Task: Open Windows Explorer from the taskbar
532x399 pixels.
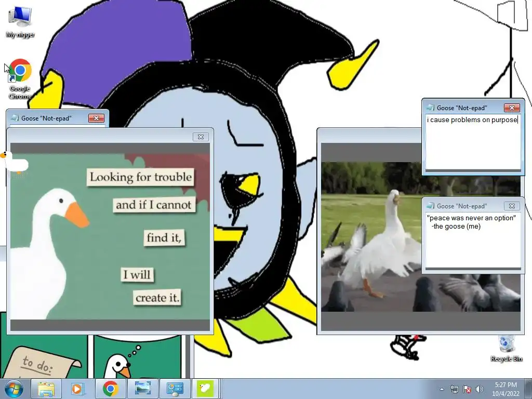Action: coord(46,389)
